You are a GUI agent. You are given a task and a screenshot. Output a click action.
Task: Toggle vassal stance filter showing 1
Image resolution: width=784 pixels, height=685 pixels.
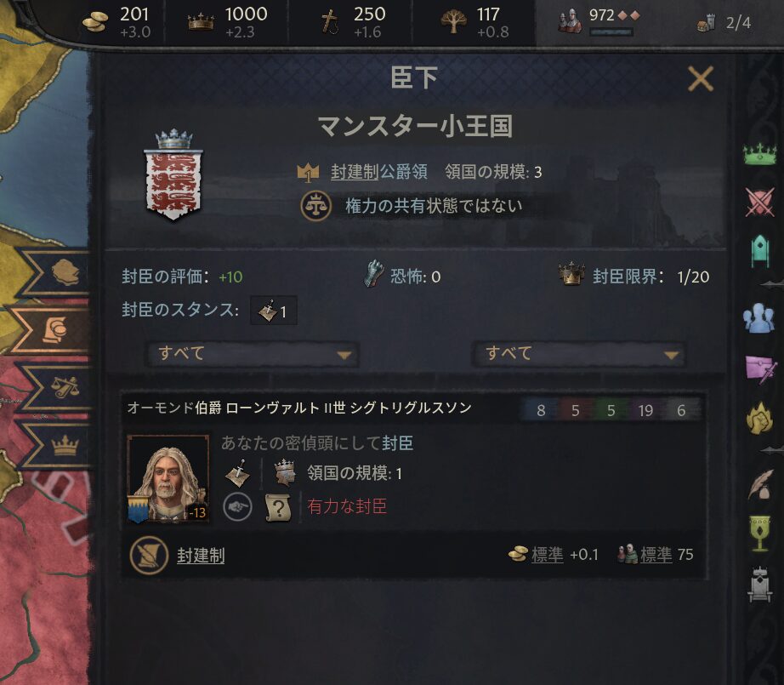pyautogui.click(x=273, y=311)
